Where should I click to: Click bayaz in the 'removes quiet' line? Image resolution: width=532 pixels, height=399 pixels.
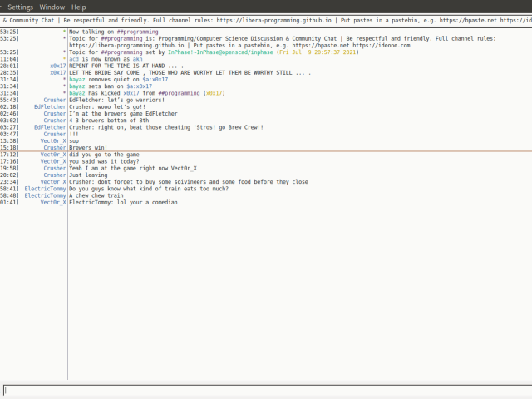coord(77,80)
